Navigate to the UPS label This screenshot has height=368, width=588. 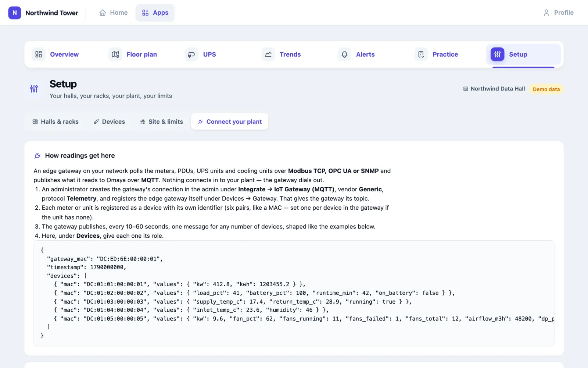pos(209,54)
